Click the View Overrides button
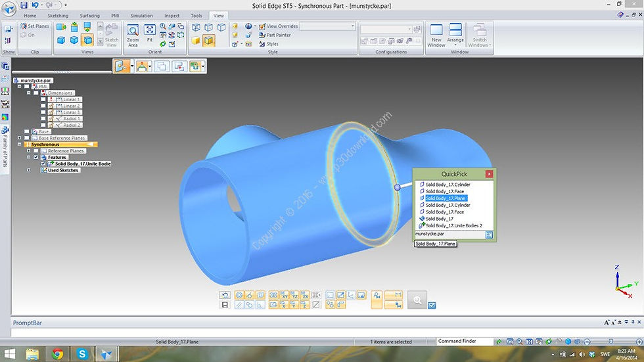Image resolution: width=644 pixels, height=362 pixels. point(278,26)
